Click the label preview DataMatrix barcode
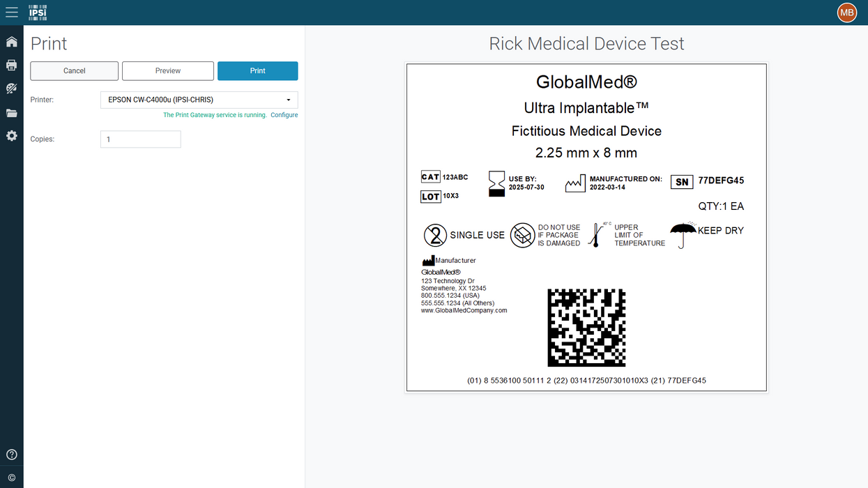Image resolution: width=868 pixels, height=488 pixels. 586,328
